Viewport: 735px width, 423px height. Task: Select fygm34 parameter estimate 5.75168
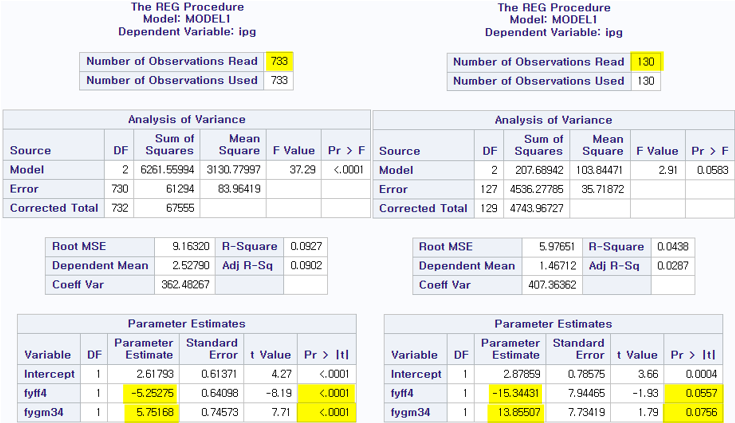tap(155, 412)
